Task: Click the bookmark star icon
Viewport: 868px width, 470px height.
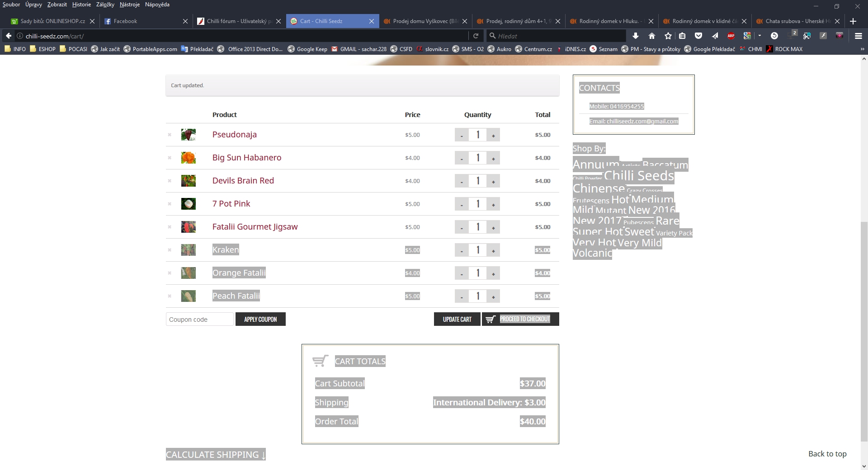Action: (668, 36)
